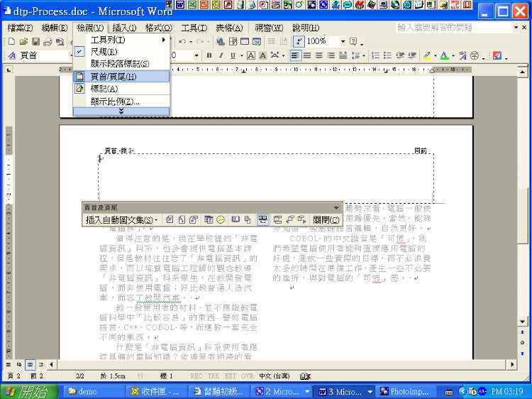Click the Print icon in standard toolbar

[x=48, y=42]
